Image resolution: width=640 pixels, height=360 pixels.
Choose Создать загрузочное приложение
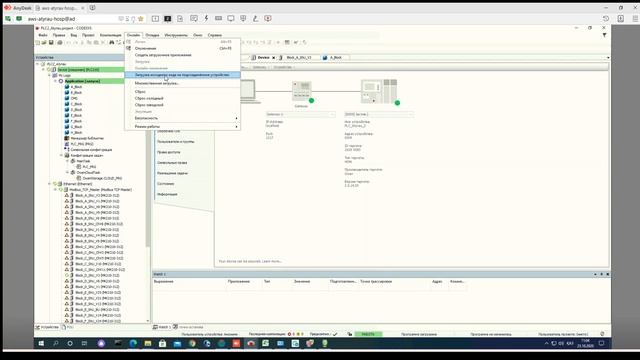coord(182,55)
